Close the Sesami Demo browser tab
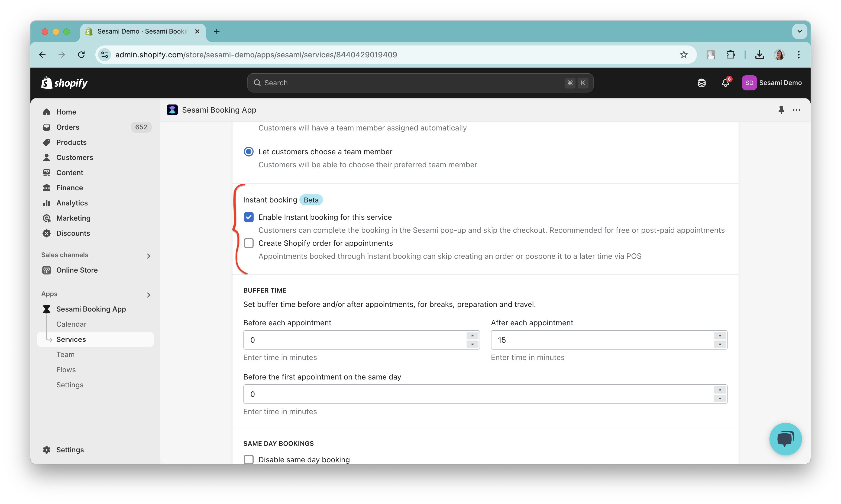Screen dimensions: 841x504 pyautogui.click(x=197, y=32)
